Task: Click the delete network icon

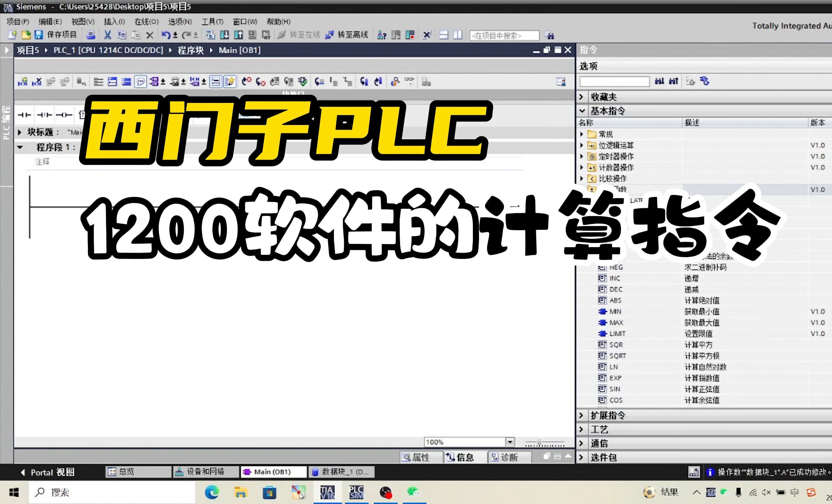Action: click(36, 82)
